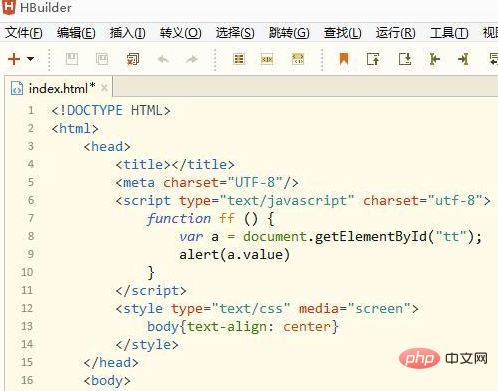This screenshot has width=498, height=391.
Task: Click the next marker down-arrow icon
Action: click(x=405, y=59)
